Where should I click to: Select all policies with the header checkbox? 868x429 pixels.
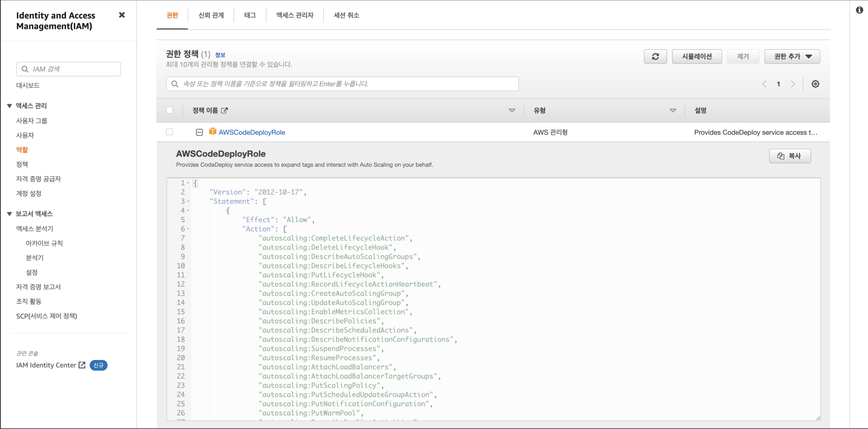169,110
